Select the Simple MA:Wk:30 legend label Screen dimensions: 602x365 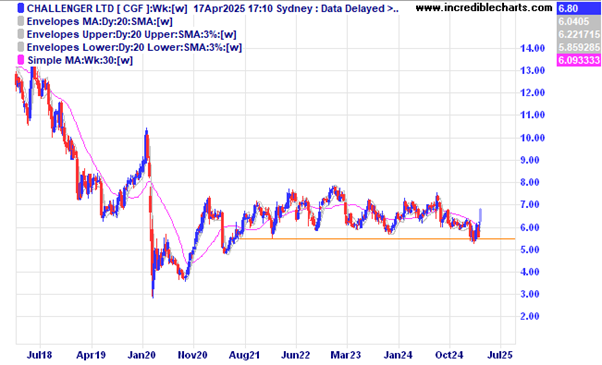[x=80, y=60]
